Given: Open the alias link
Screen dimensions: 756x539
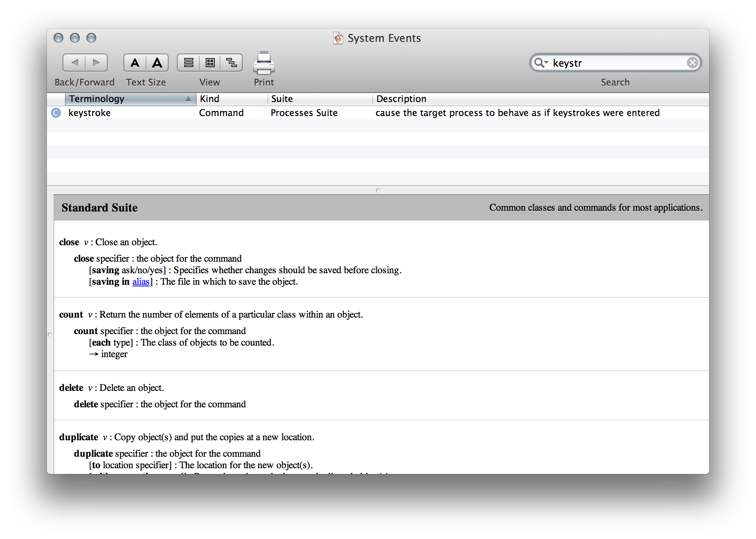Looking at the screenshot, I should point(141,281).
